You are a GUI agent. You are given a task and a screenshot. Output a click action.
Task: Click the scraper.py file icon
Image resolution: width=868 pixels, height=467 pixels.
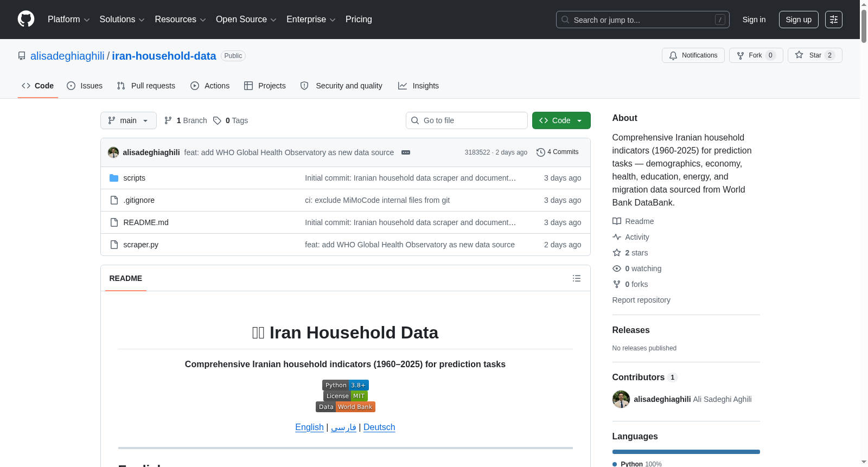point(114,245)
